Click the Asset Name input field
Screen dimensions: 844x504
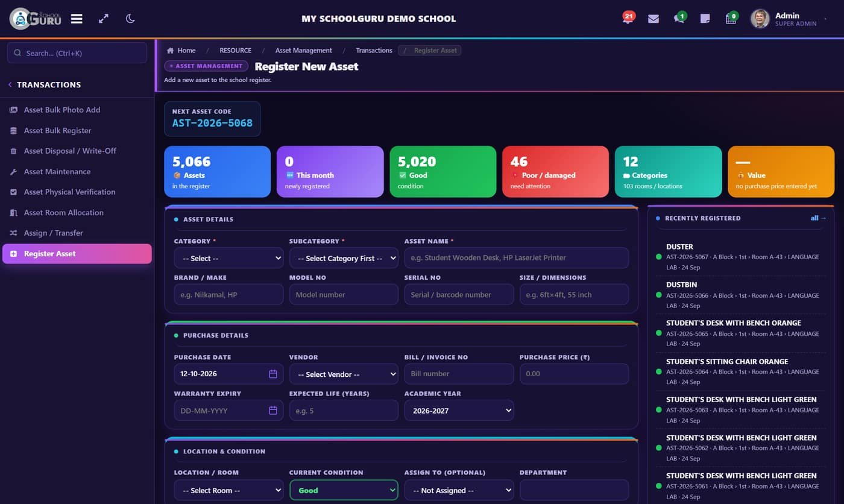517,257
